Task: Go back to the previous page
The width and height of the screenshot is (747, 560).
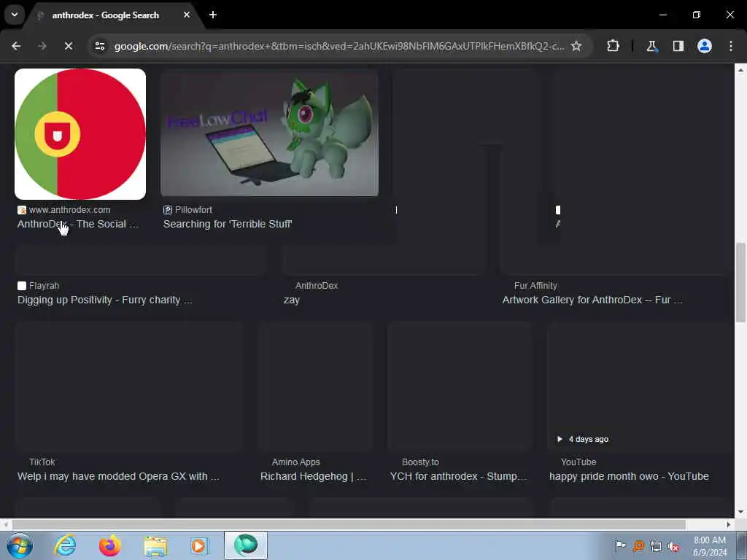Action: [x=16, y=46]
